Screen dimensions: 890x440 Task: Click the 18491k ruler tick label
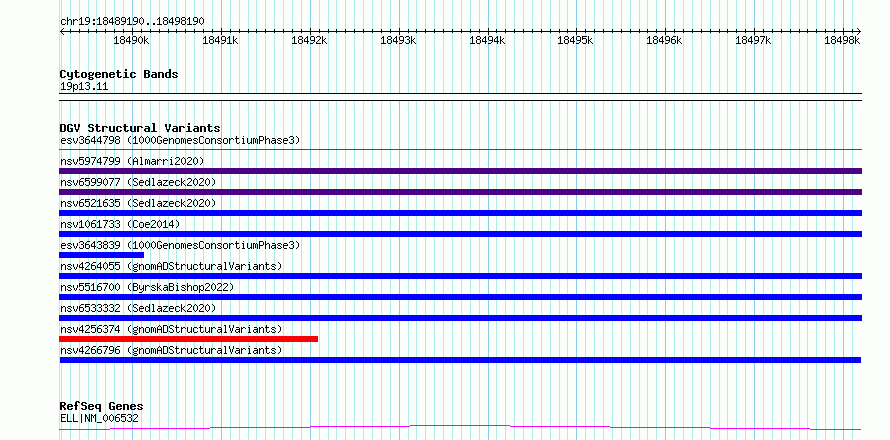pyautogui.click(x=220, y=40)
